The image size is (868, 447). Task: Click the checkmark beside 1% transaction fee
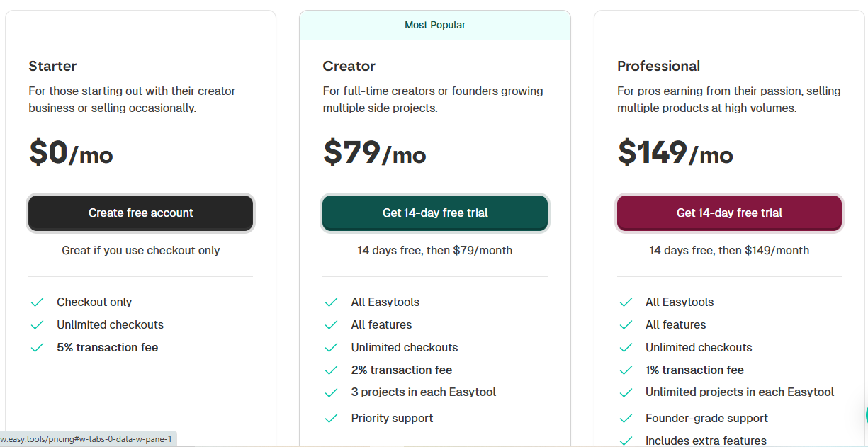pos(626,370)
